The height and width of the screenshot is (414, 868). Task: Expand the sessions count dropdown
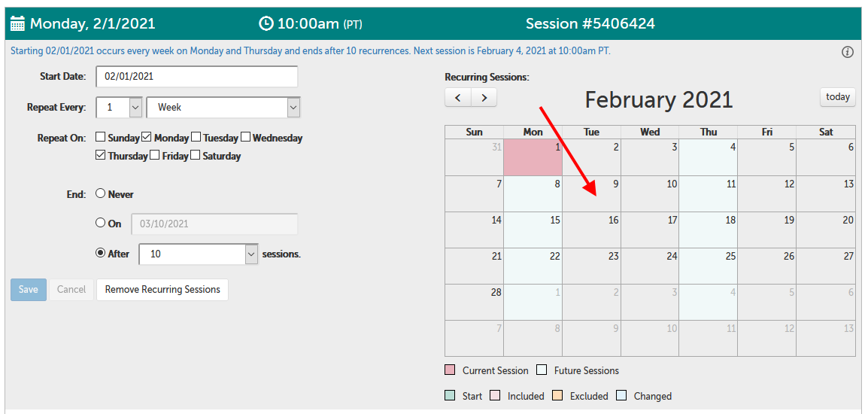point(251,254)
